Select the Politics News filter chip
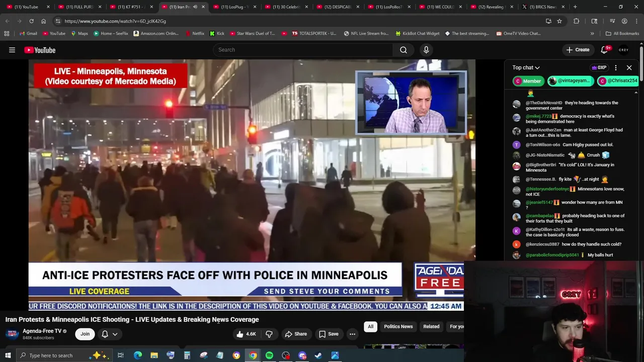Viewport: 644px width, 362px height. (398, 327)
